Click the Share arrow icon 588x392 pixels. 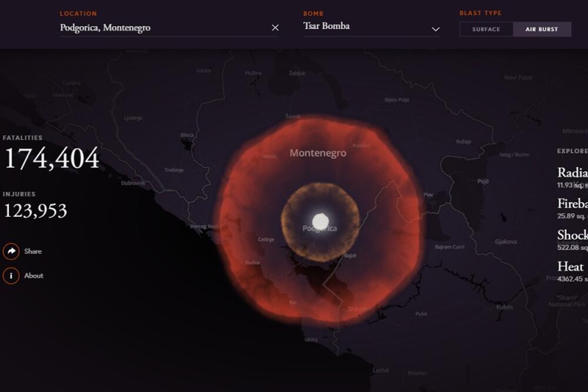click(11, 251)
